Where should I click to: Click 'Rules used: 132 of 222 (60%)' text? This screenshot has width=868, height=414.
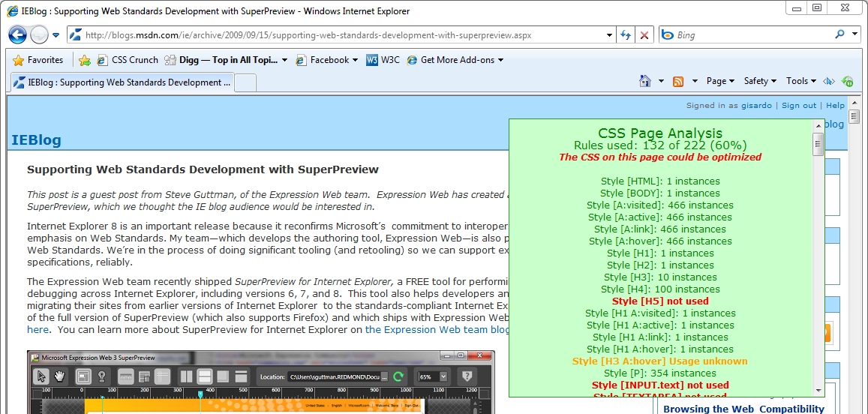pos(660,145)
